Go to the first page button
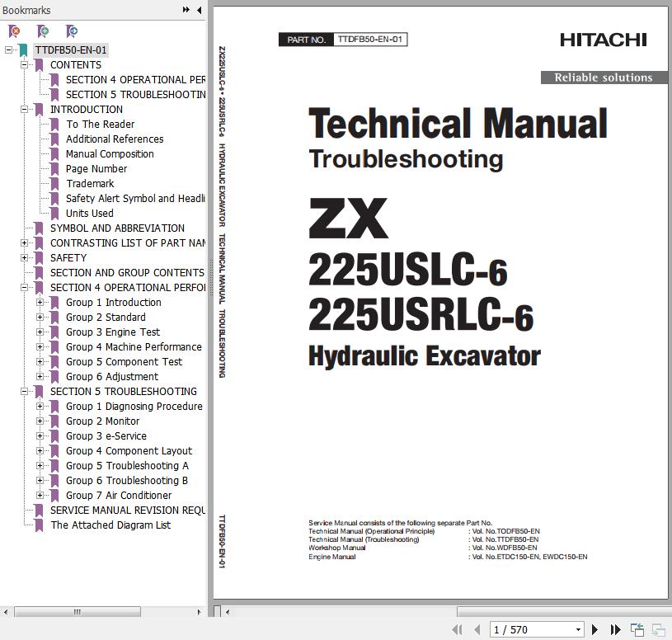The image size is (672, 640). [x=458, y=629]
